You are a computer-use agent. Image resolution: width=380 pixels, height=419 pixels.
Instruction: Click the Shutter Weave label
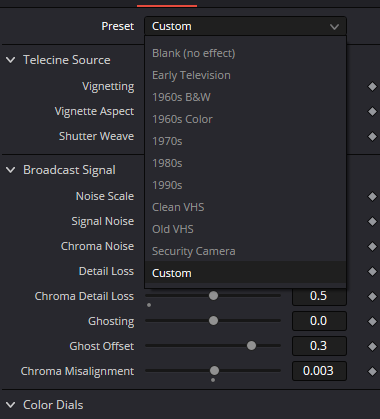[97, 136]
